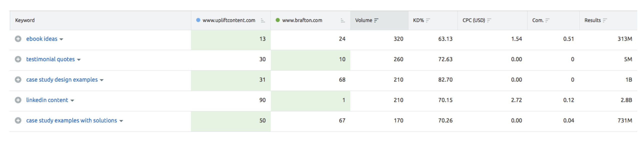The width and height of the screenshot is (644, 151).
Task: Click plus icon beside 'case study design examples'
Action: point(18,80)
